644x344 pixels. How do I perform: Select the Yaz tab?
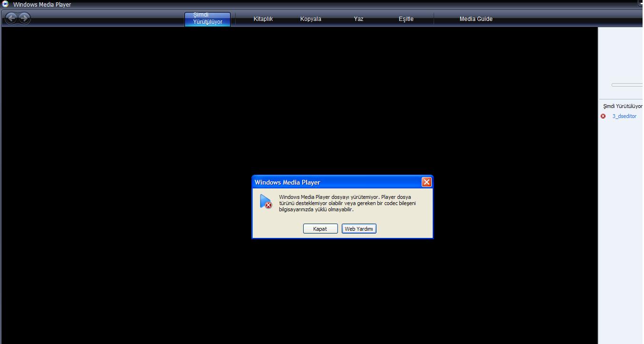pos(359,19)
